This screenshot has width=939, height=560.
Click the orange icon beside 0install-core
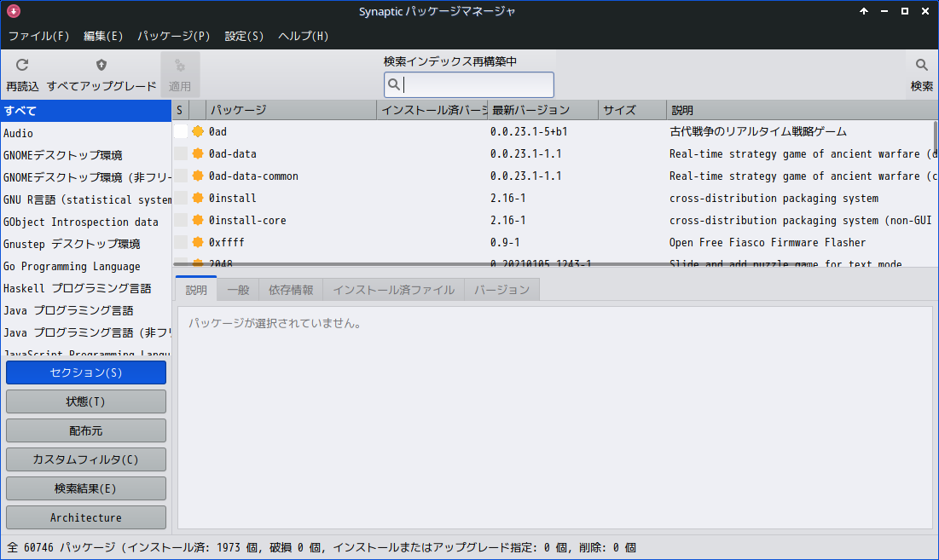[198, 220]
